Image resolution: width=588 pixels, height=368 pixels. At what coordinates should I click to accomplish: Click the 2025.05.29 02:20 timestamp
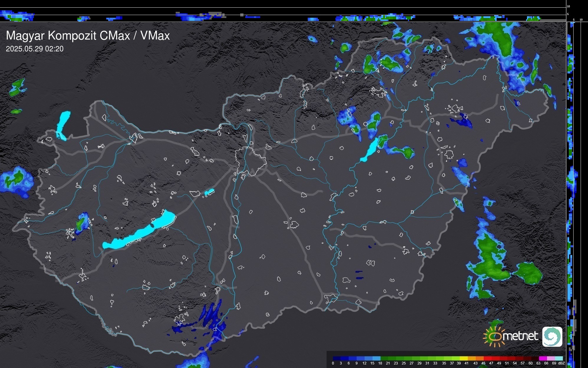point(34,49)
